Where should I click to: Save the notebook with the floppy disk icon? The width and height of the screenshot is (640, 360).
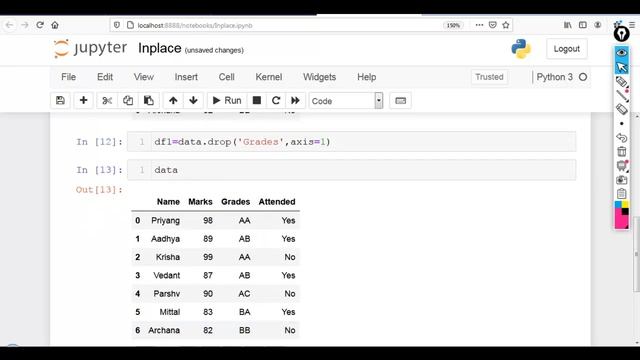click(x=60, y=100)
